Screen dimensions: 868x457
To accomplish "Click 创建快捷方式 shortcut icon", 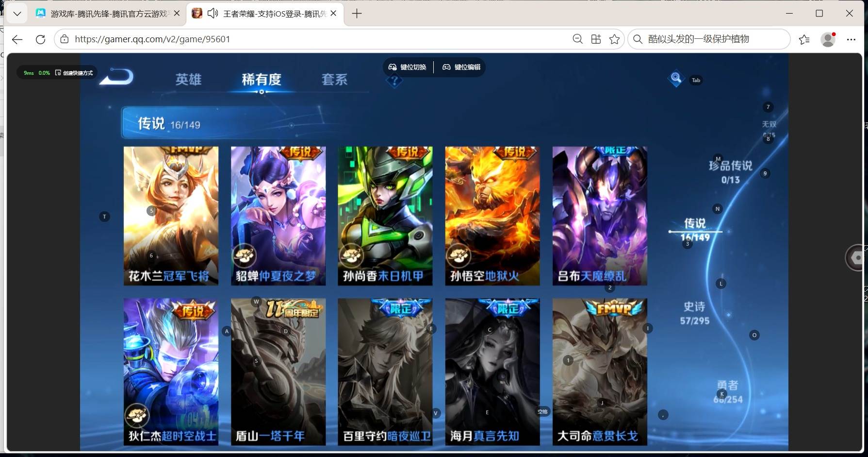I will [58, 73].
